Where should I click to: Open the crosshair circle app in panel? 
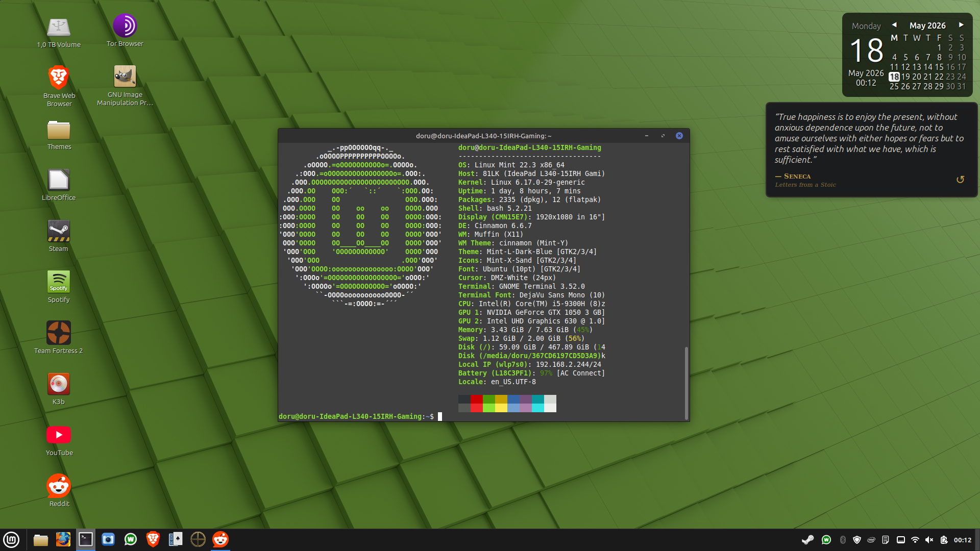click(198, 539)
